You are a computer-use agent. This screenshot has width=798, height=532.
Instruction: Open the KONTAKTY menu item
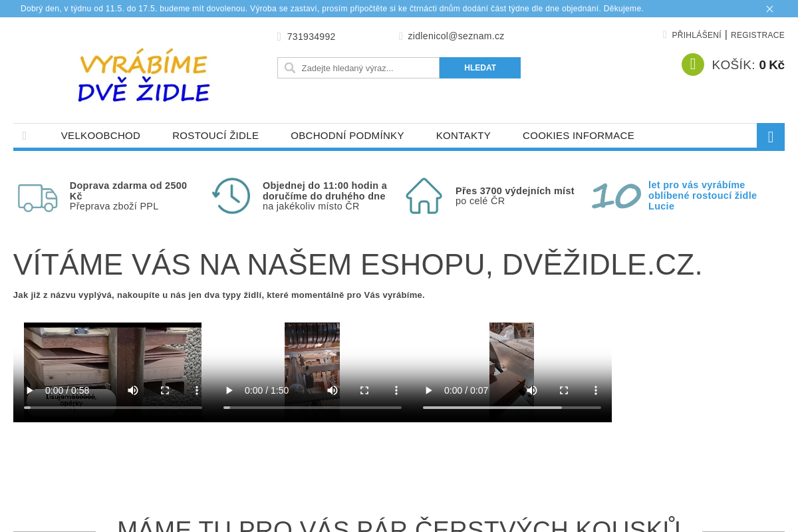click(x=464, y=136)
